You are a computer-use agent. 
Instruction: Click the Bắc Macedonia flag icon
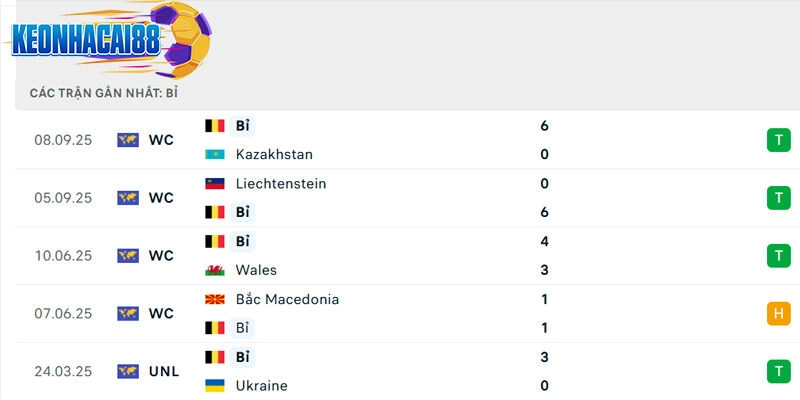pyautogui.click(x=214, y=299)
